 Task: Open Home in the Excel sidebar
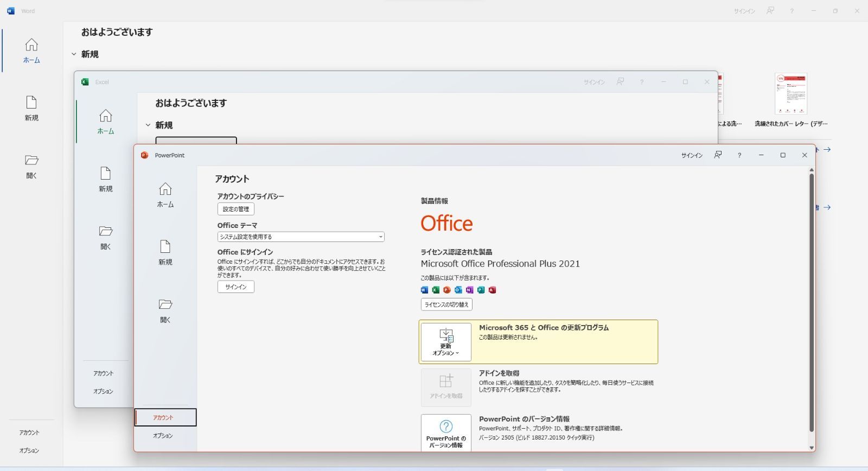click(x=106, y=122)
